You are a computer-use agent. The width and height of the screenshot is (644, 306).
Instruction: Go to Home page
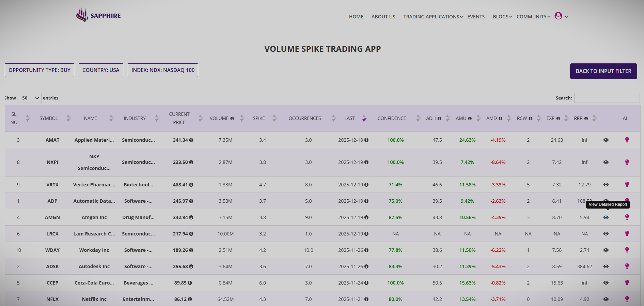(356, 17)
